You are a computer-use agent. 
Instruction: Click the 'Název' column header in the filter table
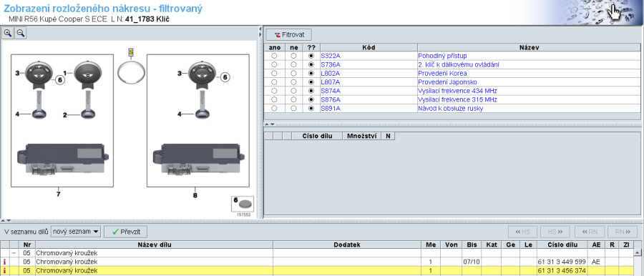click(x=529, y=47)
